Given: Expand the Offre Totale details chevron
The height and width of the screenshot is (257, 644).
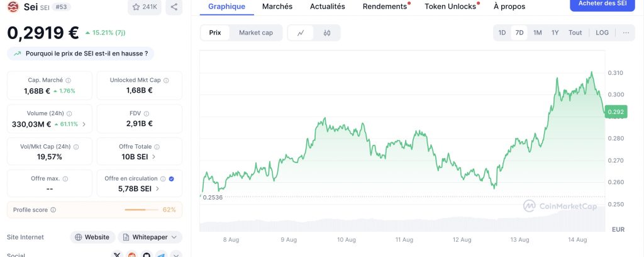Looking at the screenshot, I should coord(154,157).
